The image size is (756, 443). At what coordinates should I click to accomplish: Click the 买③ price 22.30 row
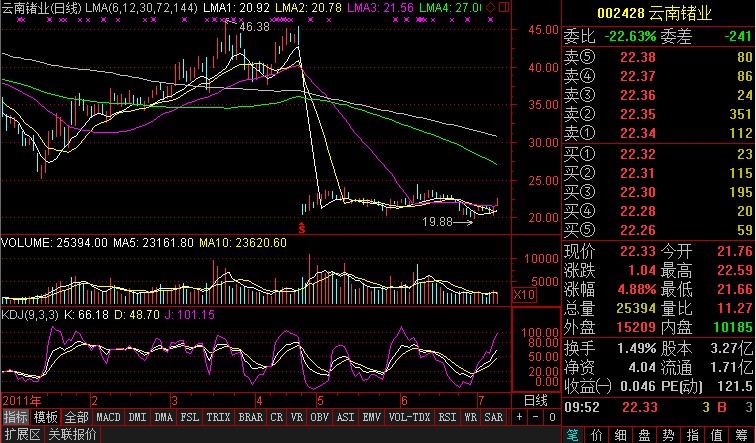tap(659, 192)
